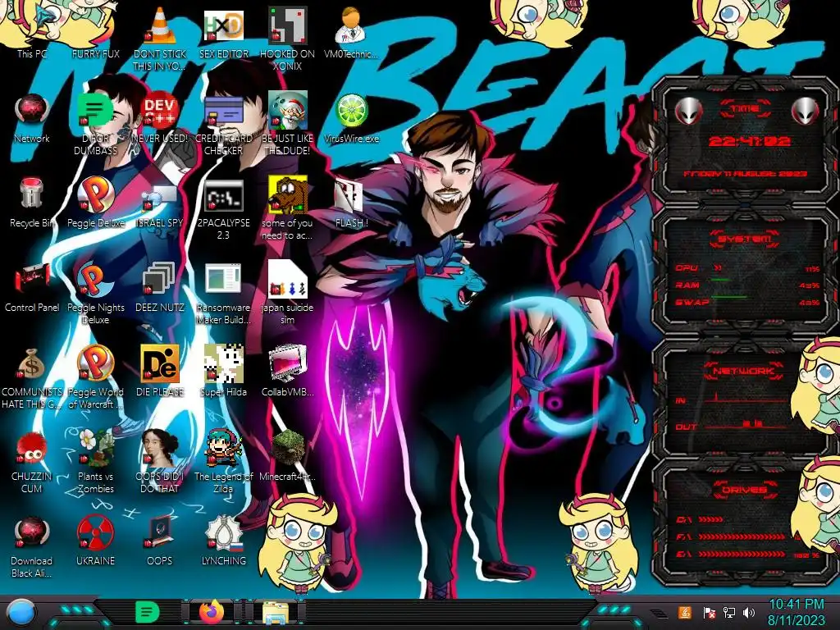Open File Explorer from the taskbar
The width and height of the screenshot is (840, 630).
276,612
